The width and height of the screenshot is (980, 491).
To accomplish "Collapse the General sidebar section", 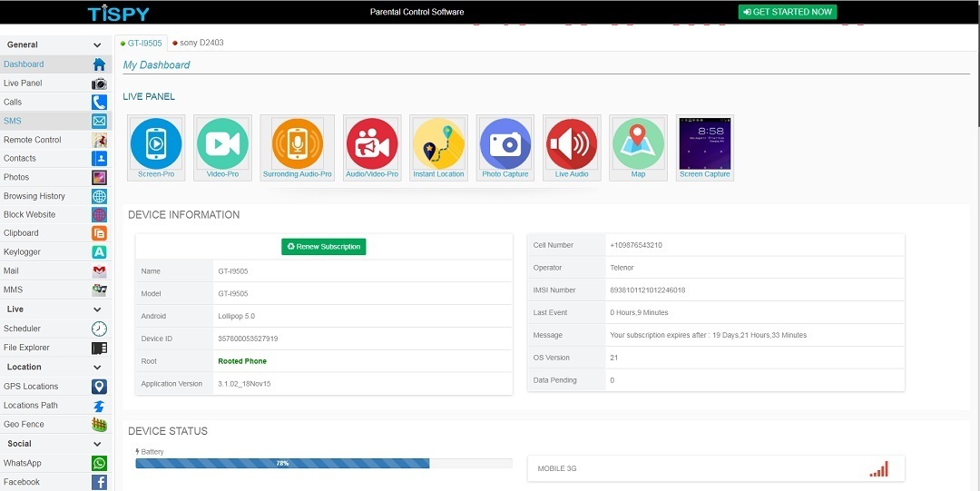I will [97, 45].
